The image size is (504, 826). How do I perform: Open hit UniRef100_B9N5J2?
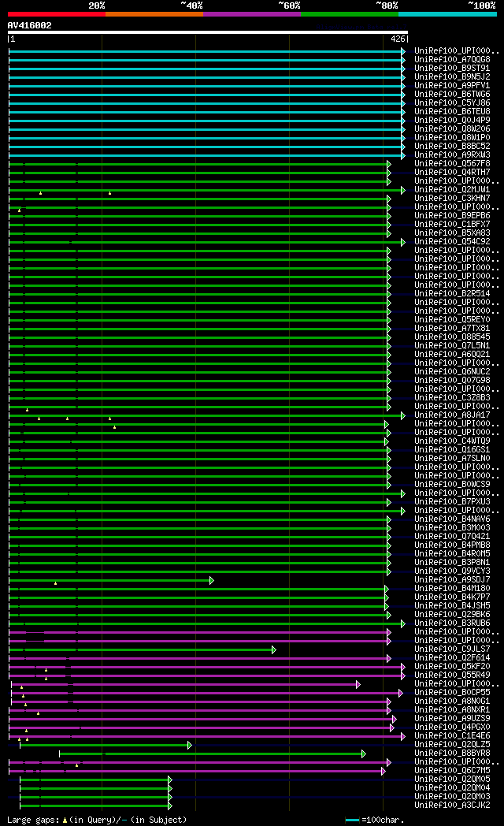tap(452, 77)
